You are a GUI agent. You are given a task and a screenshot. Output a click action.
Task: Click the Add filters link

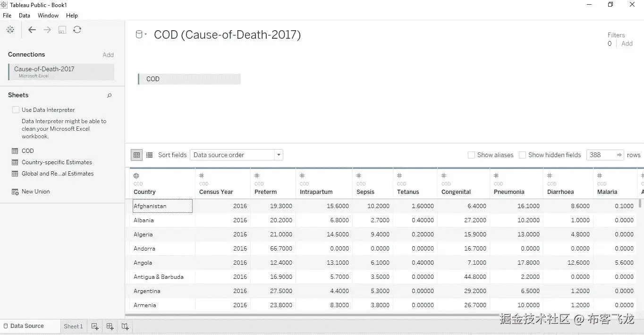tap(627, 43)
